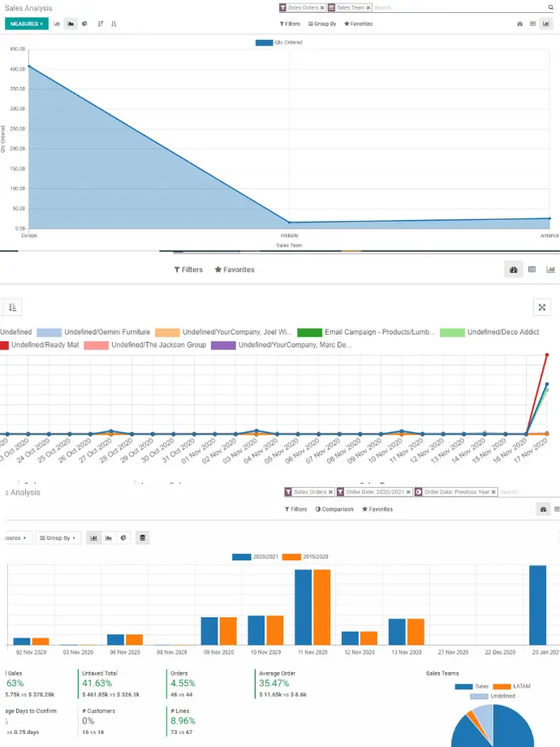Toggle Undefined/YourCompany, Joel Wi... legend swatch

tap(167, 332)
